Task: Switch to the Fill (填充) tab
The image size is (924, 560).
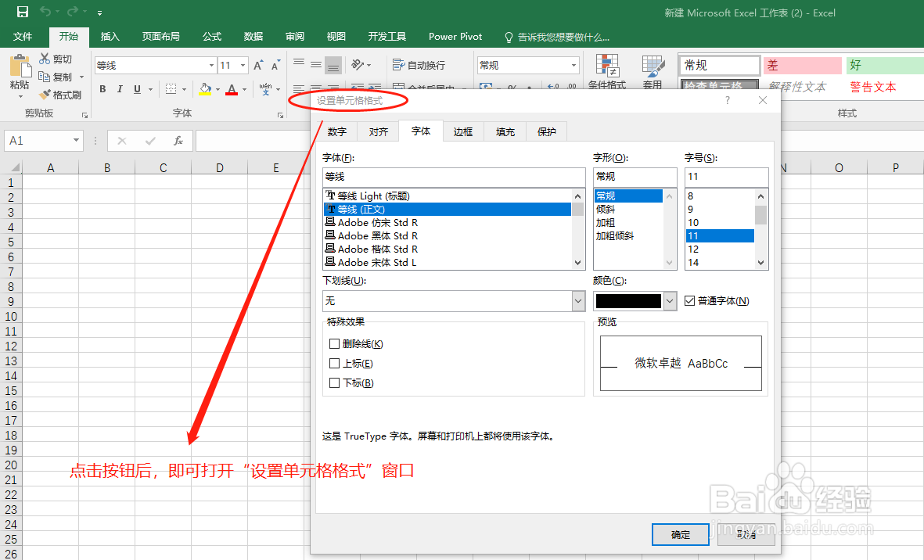Action: 505,132
